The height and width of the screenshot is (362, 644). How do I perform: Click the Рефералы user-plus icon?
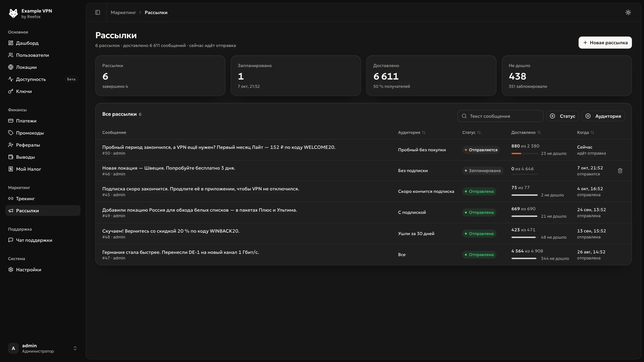[11, 145]
